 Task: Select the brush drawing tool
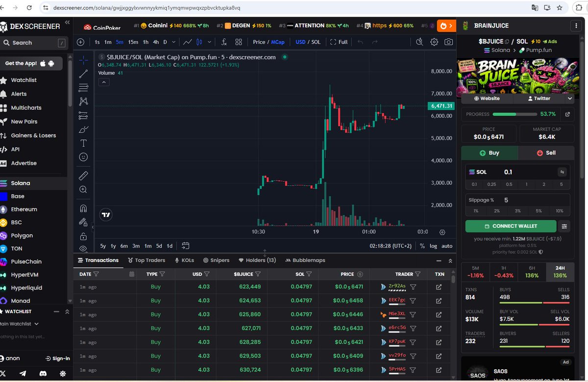click(x=83, y=129)
